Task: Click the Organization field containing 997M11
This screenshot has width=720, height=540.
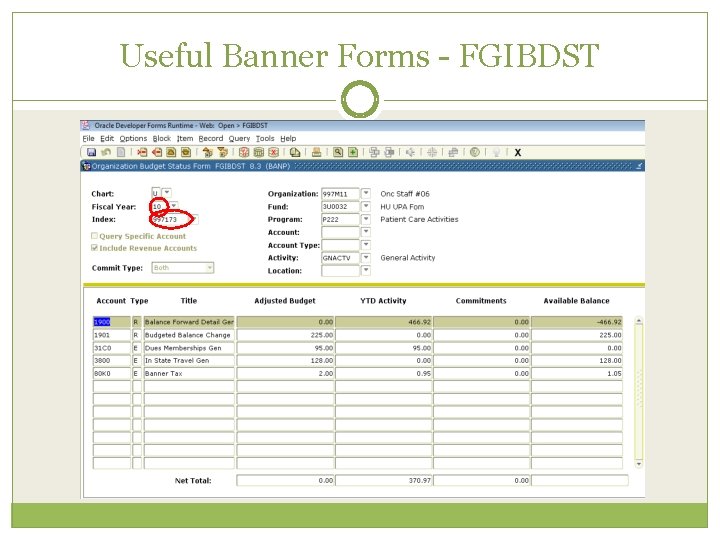Action: (340, 194)
